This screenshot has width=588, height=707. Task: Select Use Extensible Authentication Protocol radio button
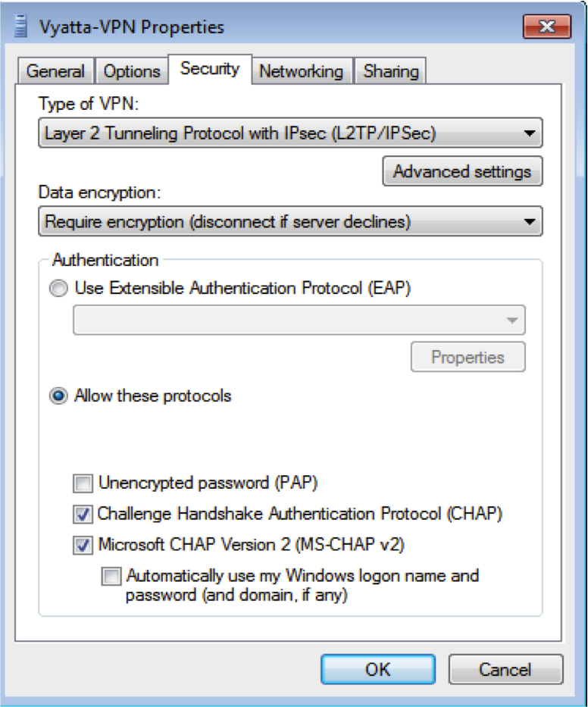(x=58, y=288)
